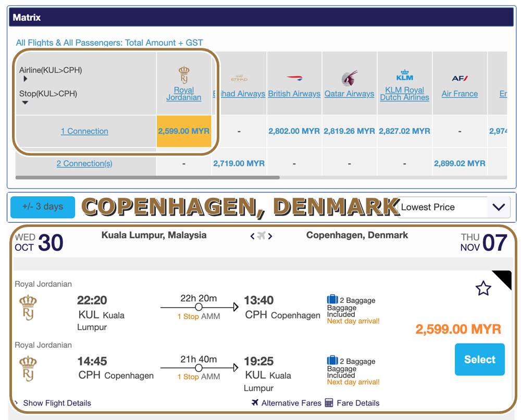
Task: Click the Copenhagen, Denmark destination heading in card
Action: click(357, 235)
